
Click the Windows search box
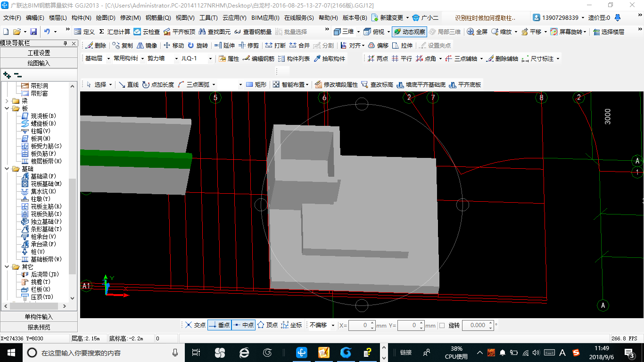click(x=104, y=353)
